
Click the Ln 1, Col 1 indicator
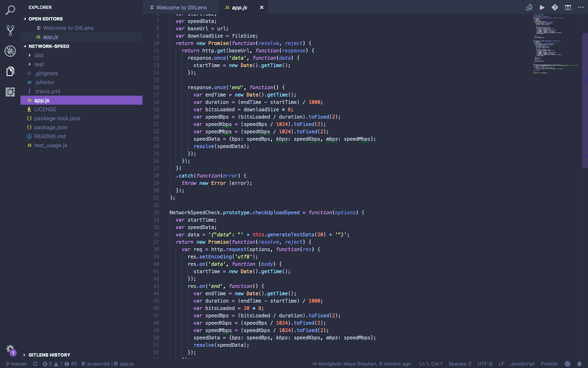(x=431, y=364)
